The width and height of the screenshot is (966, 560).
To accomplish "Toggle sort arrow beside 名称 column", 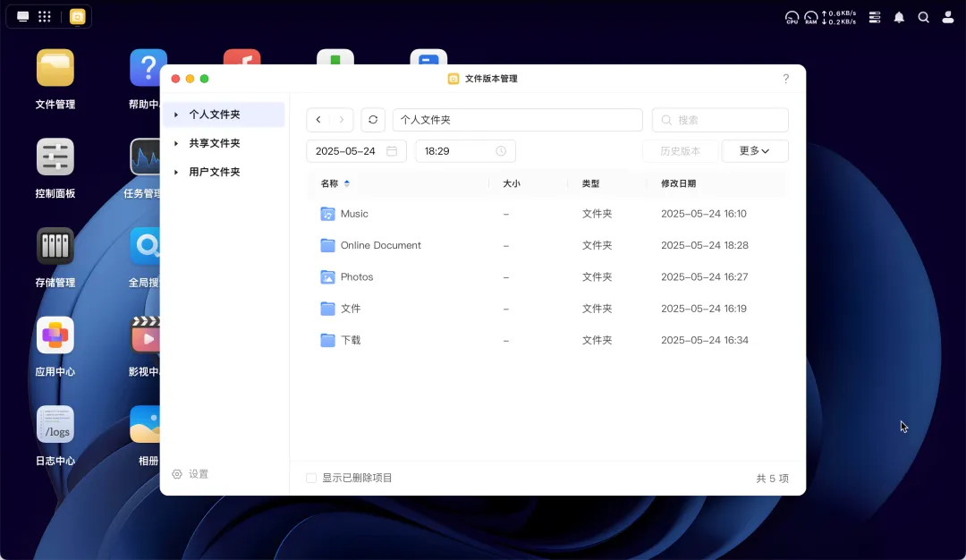I will (347, 183).
